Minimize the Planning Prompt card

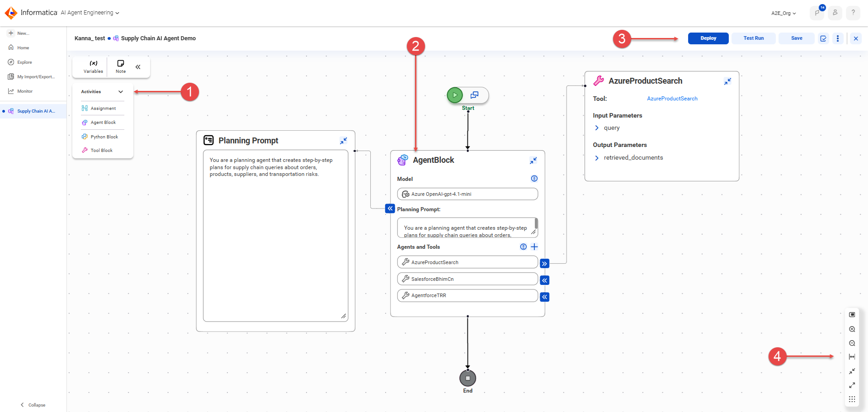pos(344,141)
